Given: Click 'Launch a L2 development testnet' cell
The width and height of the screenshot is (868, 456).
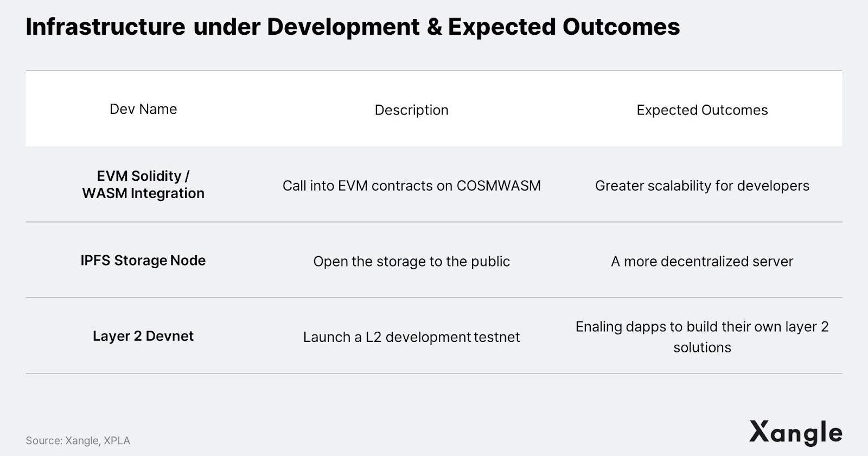Looking at the screenshot, I should [412, 337].
